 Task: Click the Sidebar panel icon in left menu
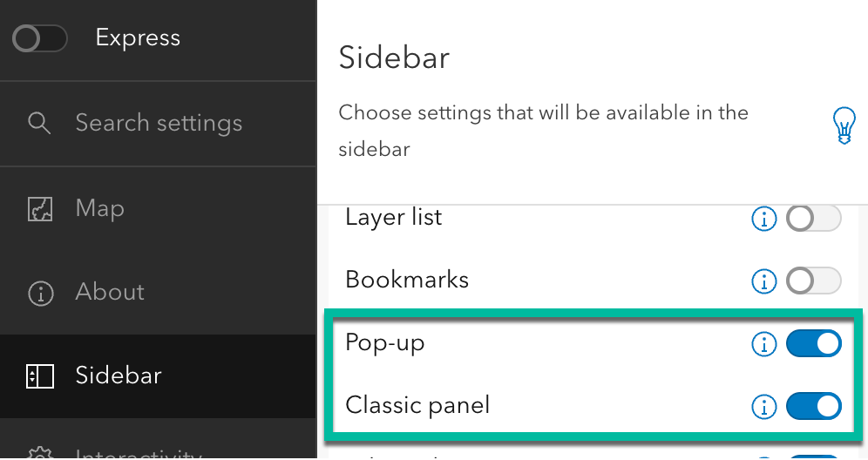[41, 376]
